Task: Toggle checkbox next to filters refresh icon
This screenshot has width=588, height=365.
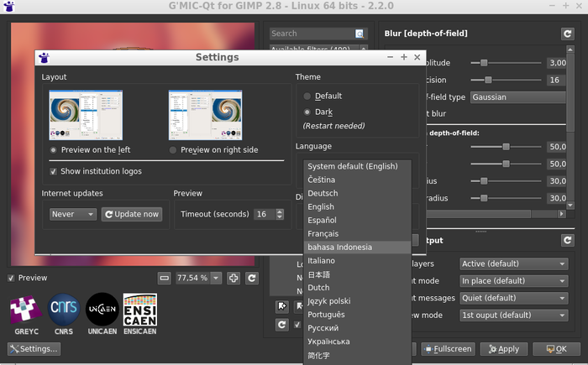Action: click(x=297, y=325)
